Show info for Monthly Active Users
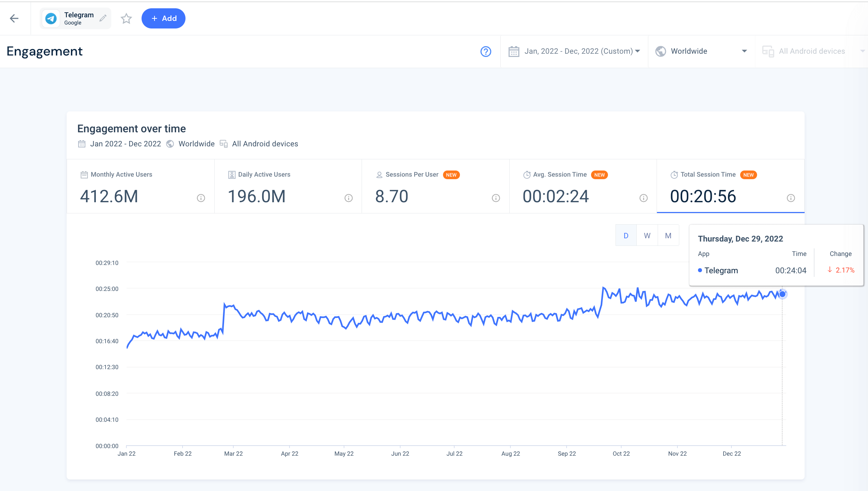868x491 pixels. pyautogui.click(x=201, y=198)
